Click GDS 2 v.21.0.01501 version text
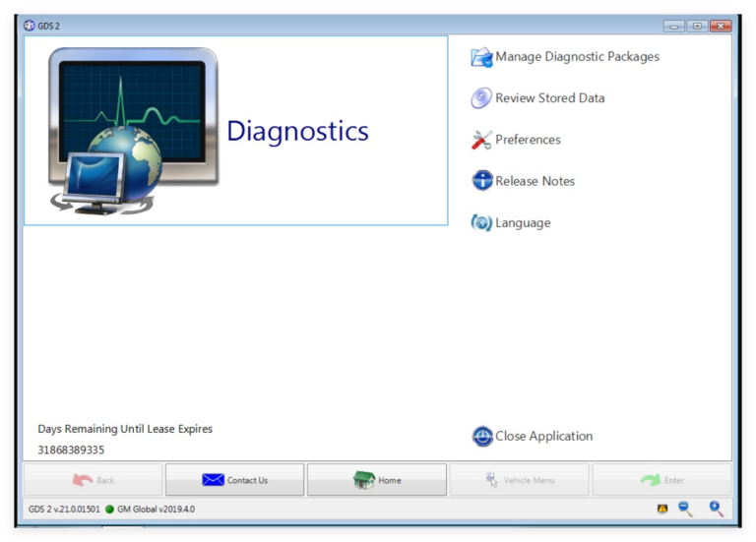 point(64,510)
